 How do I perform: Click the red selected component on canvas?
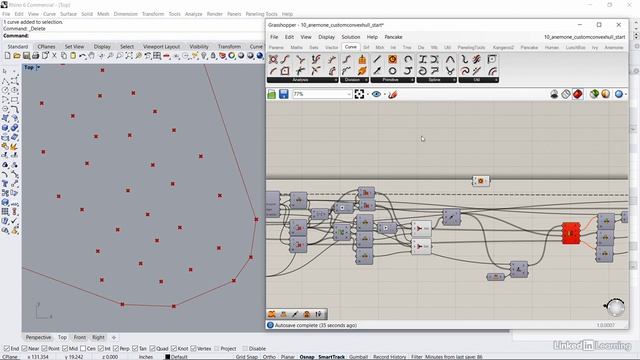point(571,233)
